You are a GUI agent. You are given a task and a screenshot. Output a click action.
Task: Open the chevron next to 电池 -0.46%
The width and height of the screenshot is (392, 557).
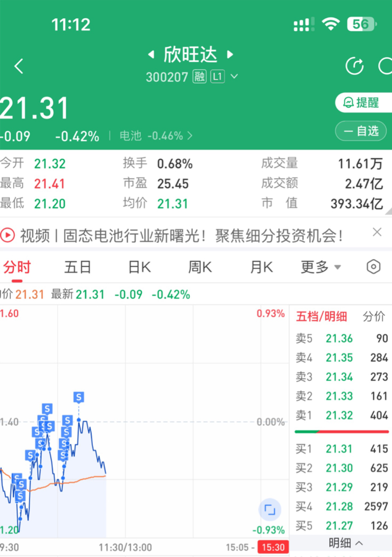click(190, 136)
